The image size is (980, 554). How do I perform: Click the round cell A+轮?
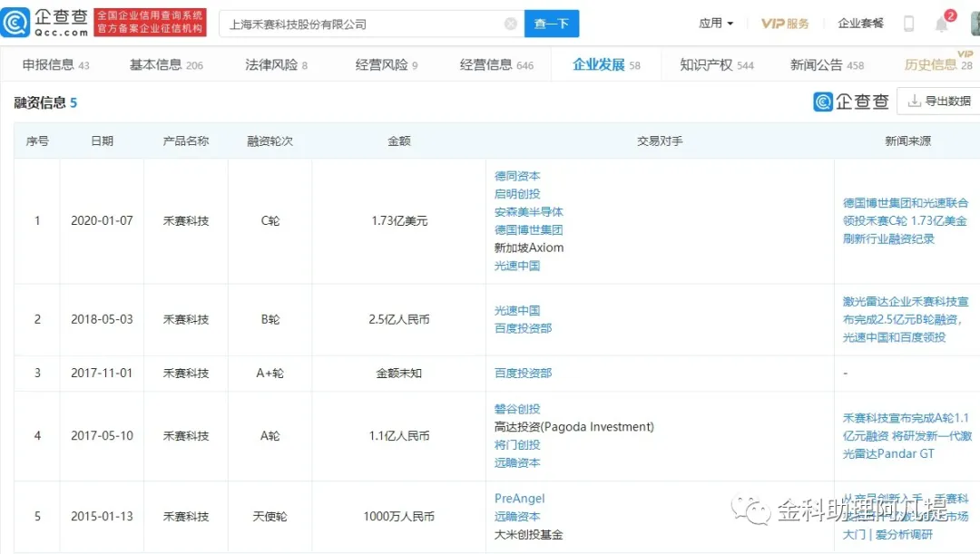pos(270,373)
